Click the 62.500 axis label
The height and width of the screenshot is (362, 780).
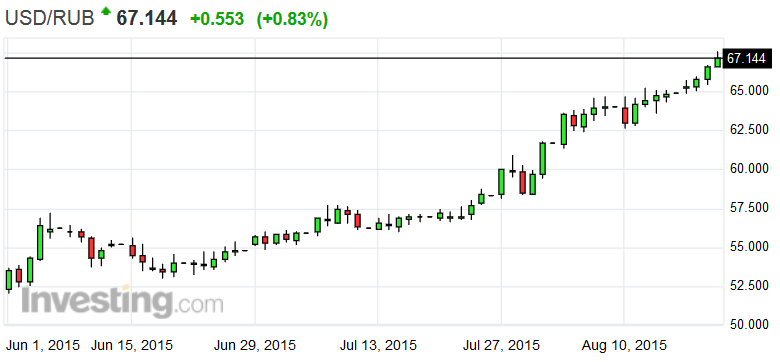748,130
